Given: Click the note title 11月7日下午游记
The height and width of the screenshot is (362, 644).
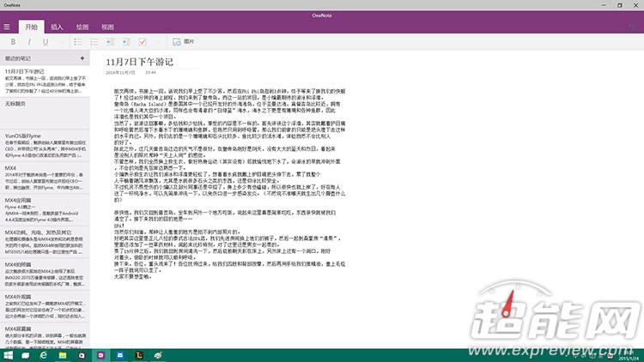Looking at the screenshot, I should pyautogui.click(x=139, y=63).
